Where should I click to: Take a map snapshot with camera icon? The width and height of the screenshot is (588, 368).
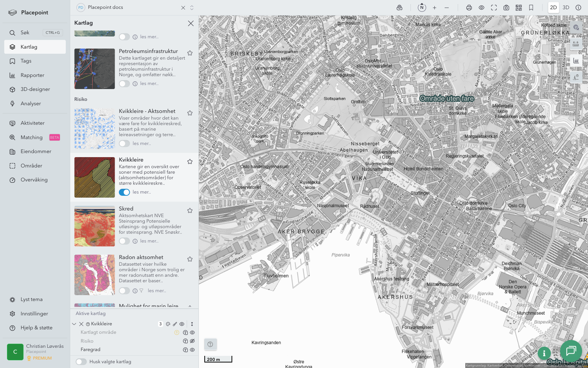tap(506, 8)
